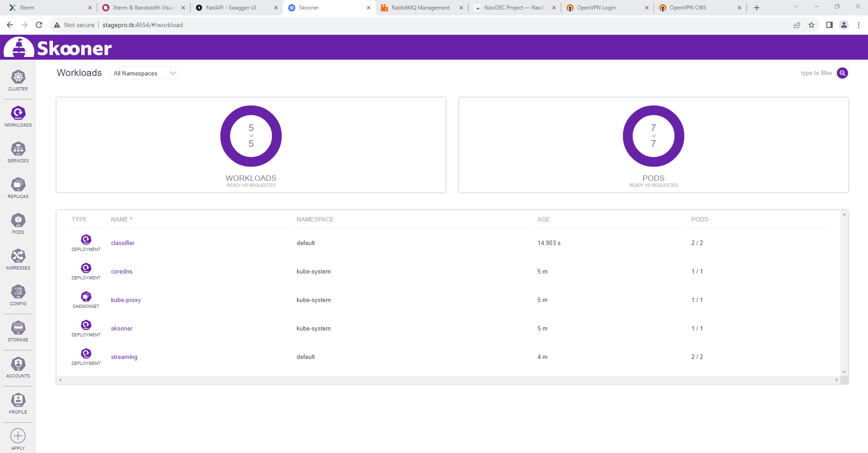The height and width of the screenshot is (453, 868).
Task: Open the browser share icon
Action: [797, 25]
